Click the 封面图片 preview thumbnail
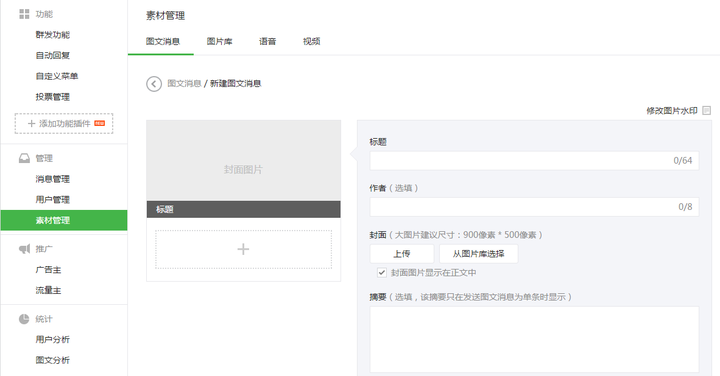The height and width of the screenshot is (376, 720). 243,160
